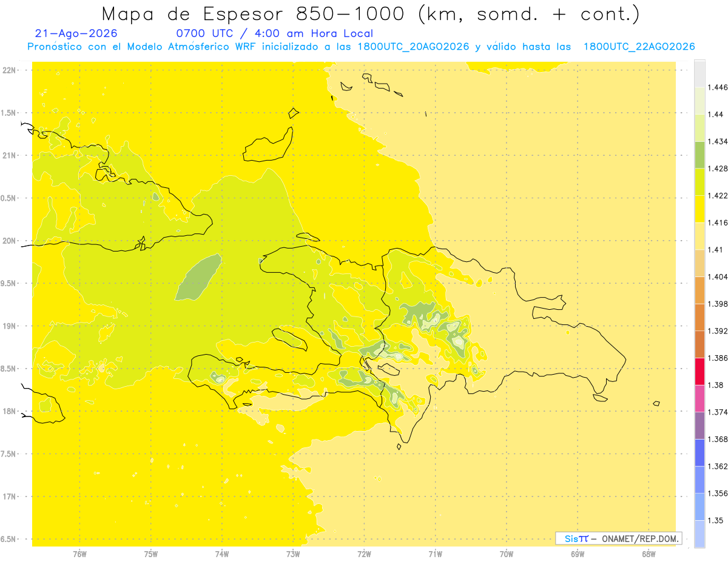Click the 22N latitude axis label
The height and width of the screenshot is (562, 728).
click(x=10, y=70)
